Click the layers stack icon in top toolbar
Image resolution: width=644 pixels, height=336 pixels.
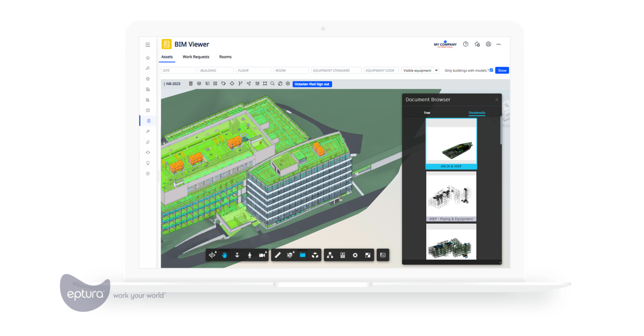click(x=199, y=84)
